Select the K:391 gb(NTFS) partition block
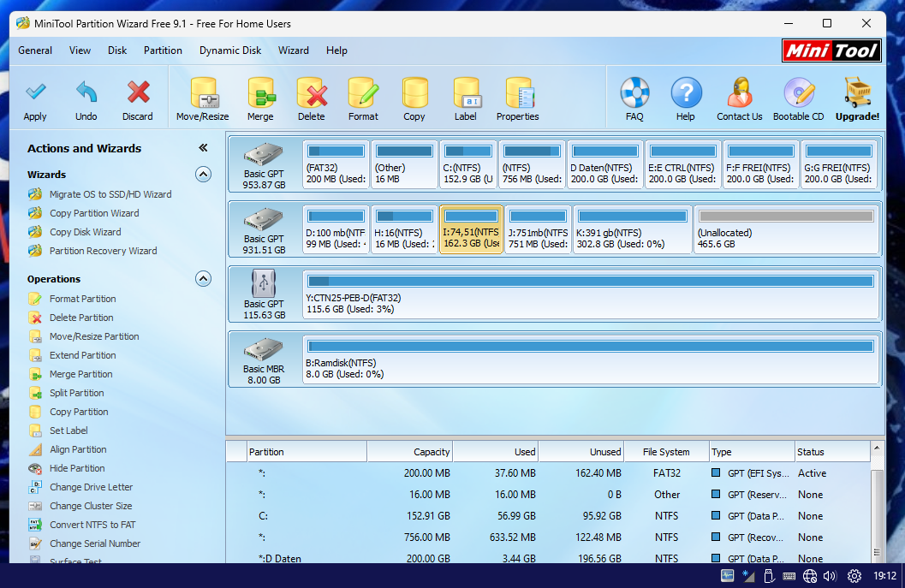The height and width of the screenshot is (588, 905). [x=632, y=229]
